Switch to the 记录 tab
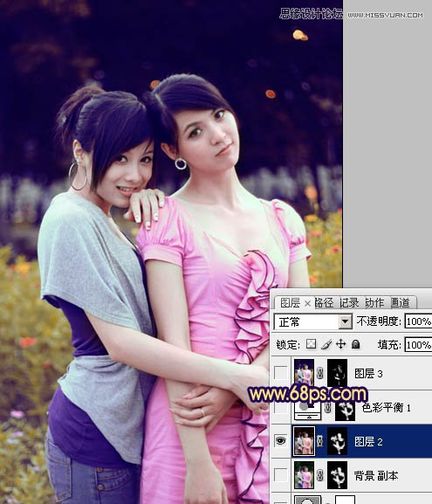Viewport: 432px width, 504px height. 349,303
